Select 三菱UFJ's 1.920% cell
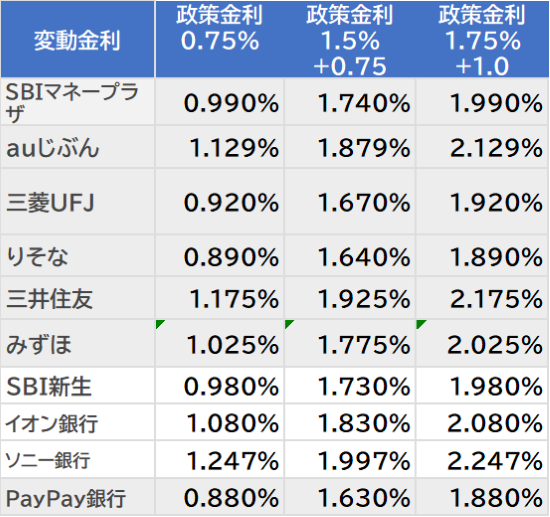The image size is (550, 517). [x=483, y=202]
